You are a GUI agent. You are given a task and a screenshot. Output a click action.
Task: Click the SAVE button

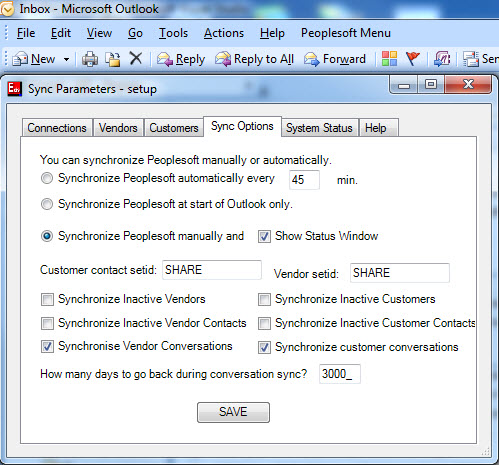pyautogui.click(x=233, y=412)
